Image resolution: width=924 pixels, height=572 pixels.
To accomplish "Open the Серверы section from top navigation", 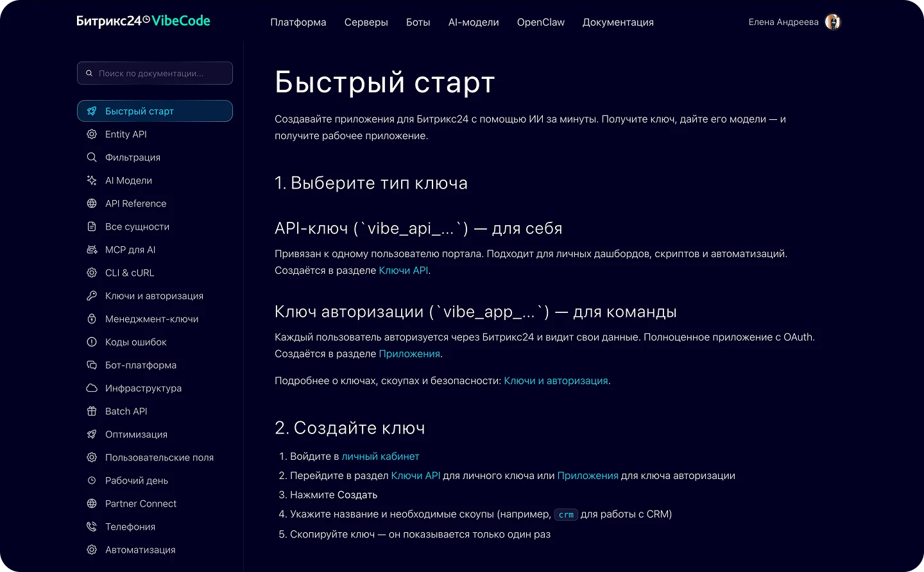I will click(x=366, y=22).
